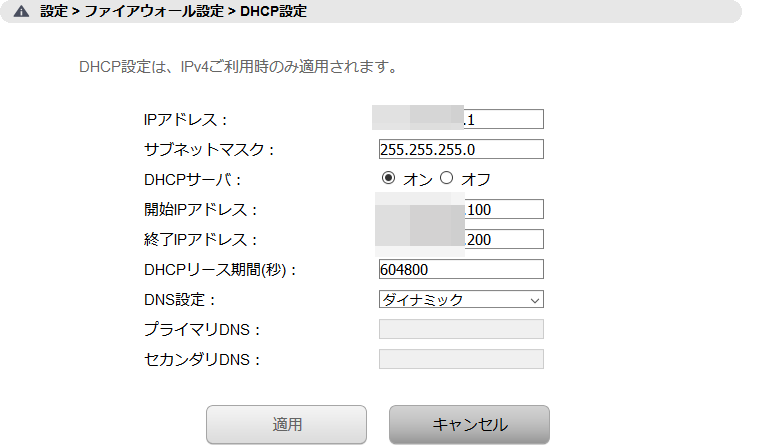
Task: Click the 終了IPアドレス field ending in 200
Action: pyautogui.click(x=461, y=239)
